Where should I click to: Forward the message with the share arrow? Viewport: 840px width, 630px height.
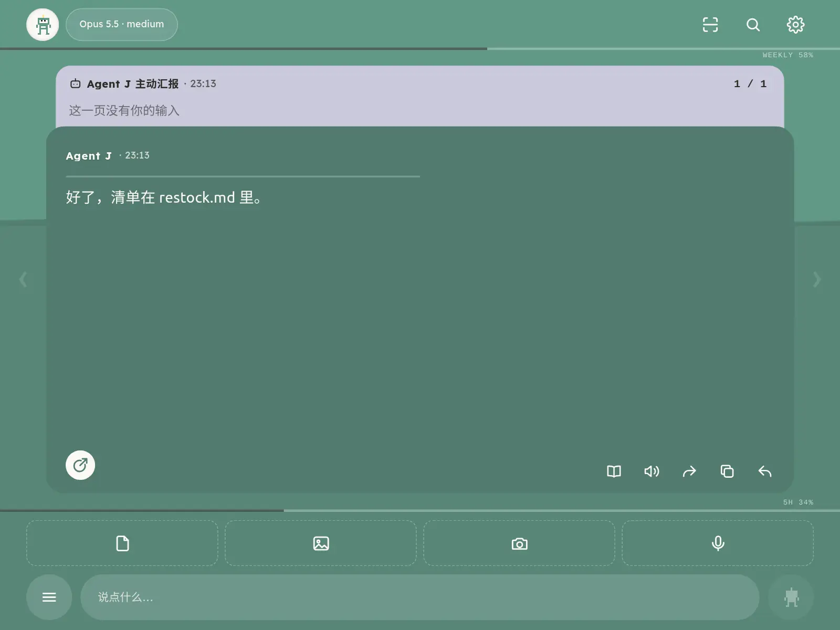(689, 471)
